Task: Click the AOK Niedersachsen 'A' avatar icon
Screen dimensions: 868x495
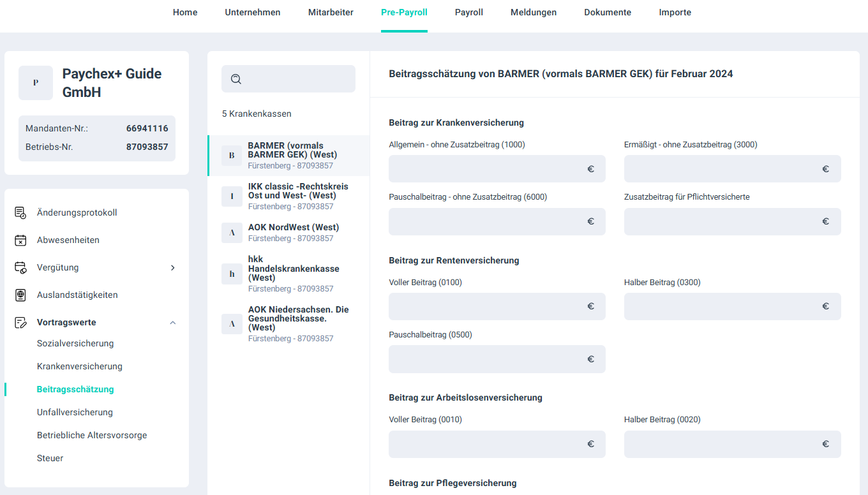Action: 232,324
